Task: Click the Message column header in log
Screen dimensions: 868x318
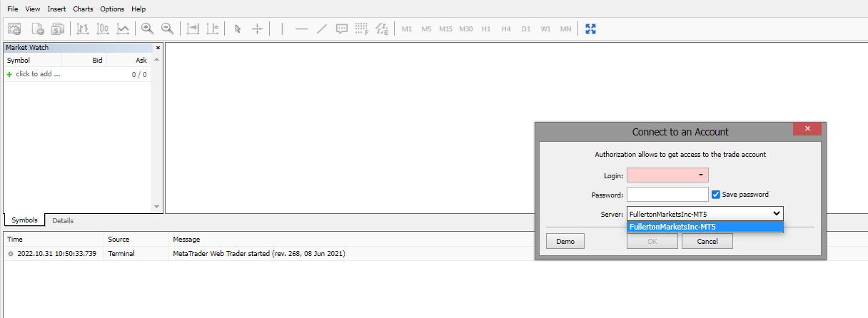Action: click(x=186, y=240)
